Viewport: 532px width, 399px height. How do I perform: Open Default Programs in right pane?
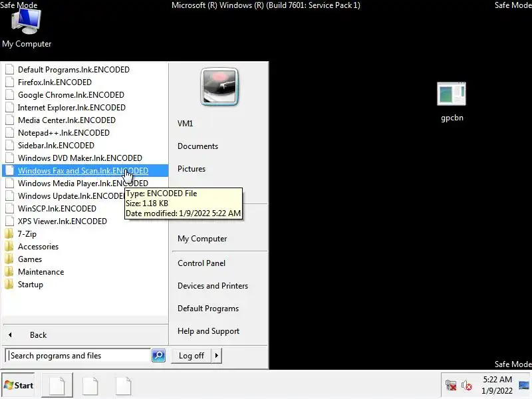[208, 309]
